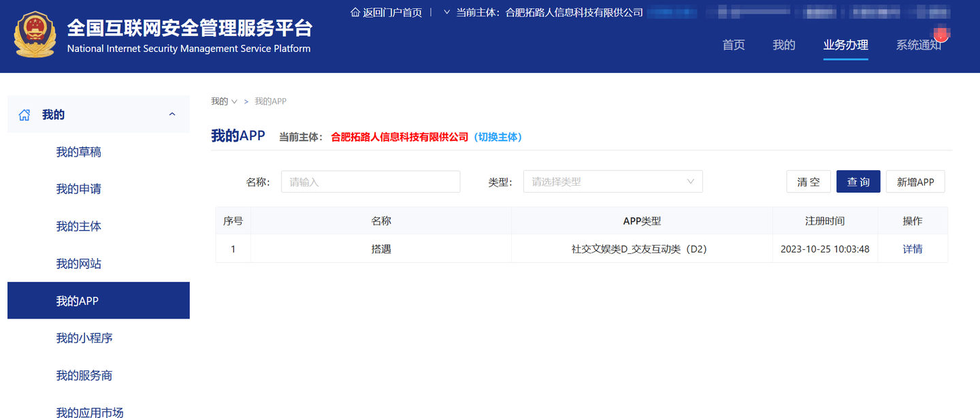Open 我的服务商 in sidebar
This screenshot has height=418, width=980.
coord(84,376)
